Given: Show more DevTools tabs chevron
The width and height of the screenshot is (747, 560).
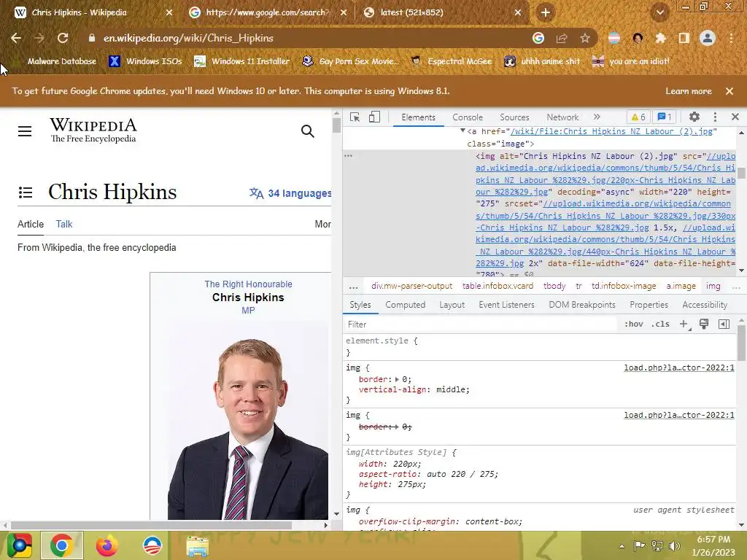Looking at the screenshot, I should [597, 117].
